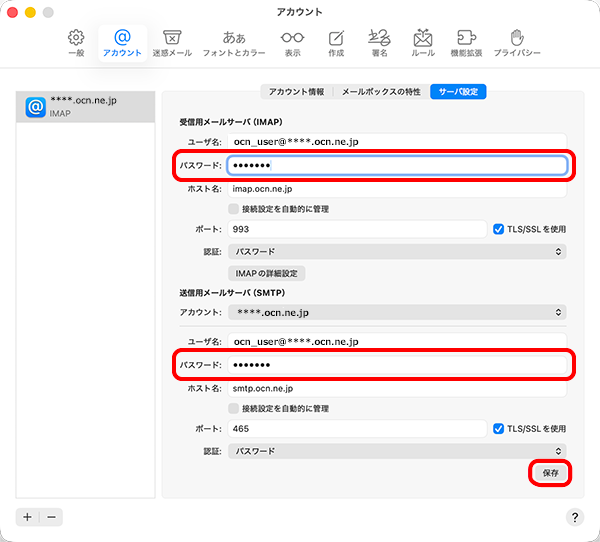This screenshot has width=600, height=542.
Task: Switch to the メールボックスの特性 tab
Action: (381, 92)
